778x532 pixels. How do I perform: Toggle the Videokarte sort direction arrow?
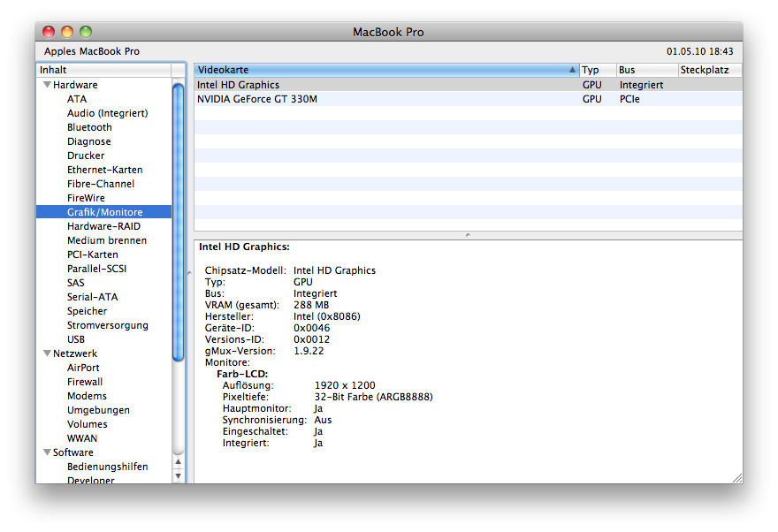(x=572, y=70)
